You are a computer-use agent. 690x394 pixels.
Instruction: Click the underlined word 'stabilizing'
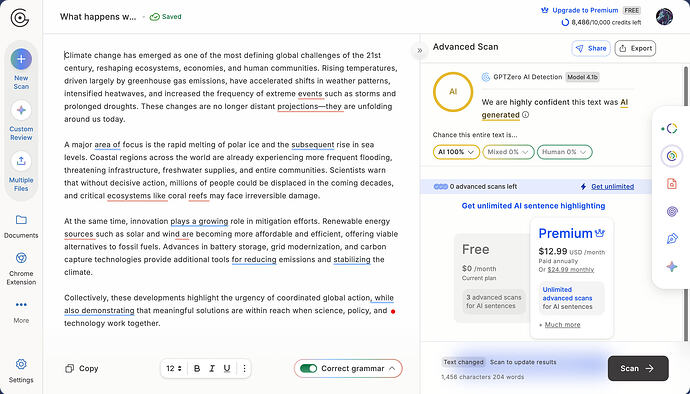click(x=352, y=259)
